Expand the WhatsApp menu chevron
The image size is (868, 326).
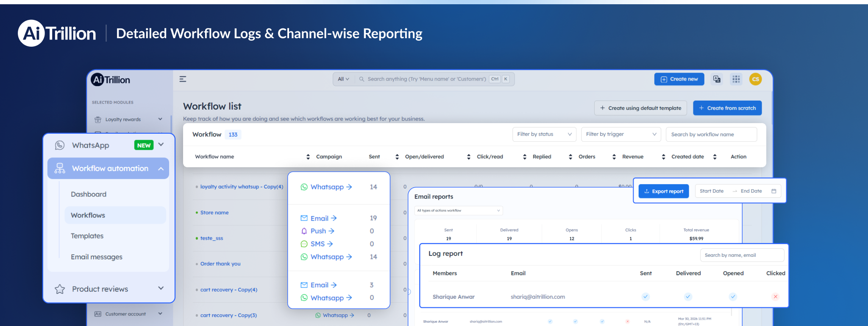161,145
